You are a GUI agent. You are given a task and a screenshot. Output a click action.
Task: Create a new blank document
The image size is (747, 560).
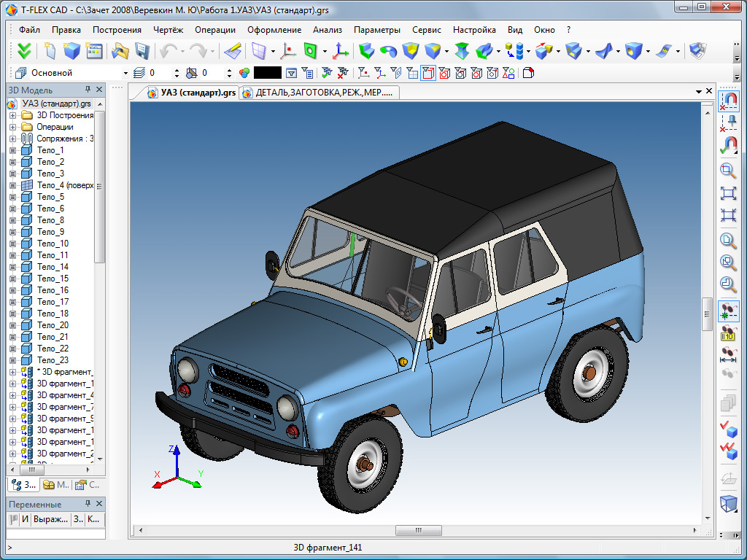pyautogui.click(x=50, y=50)
